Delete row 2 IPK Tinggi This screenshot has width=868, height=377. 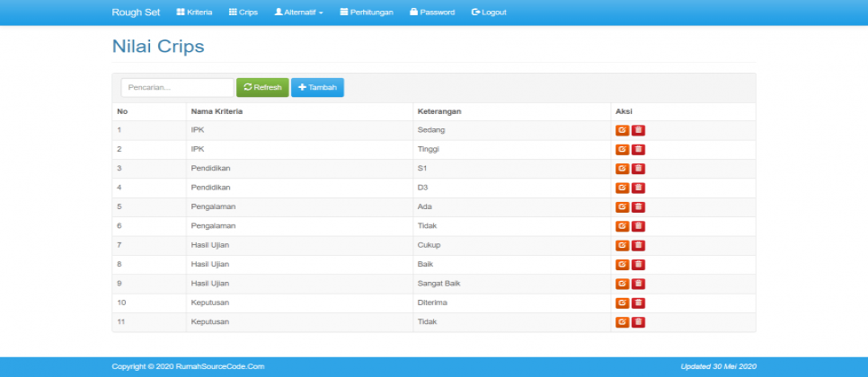point(638,150)
